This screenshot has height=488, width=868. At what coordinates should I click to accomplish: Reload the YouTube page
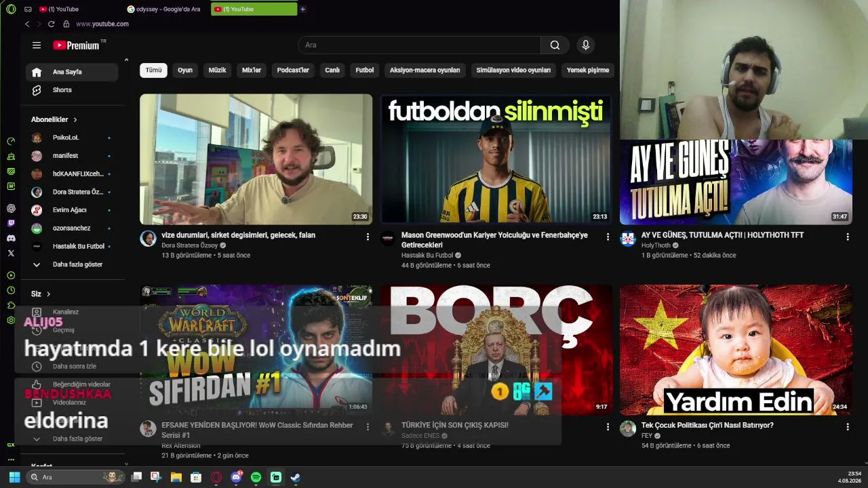[x=51, y=24]
